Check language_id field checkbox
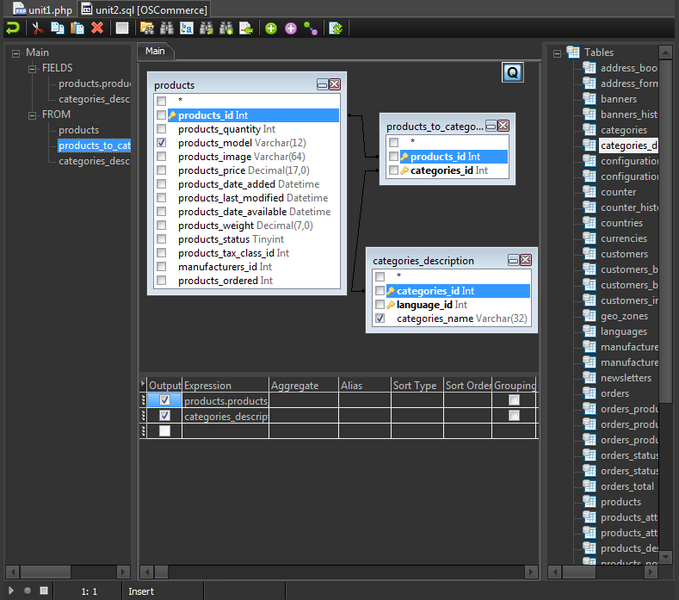This screenshot has width=679, height=600. tap(380, 304)
